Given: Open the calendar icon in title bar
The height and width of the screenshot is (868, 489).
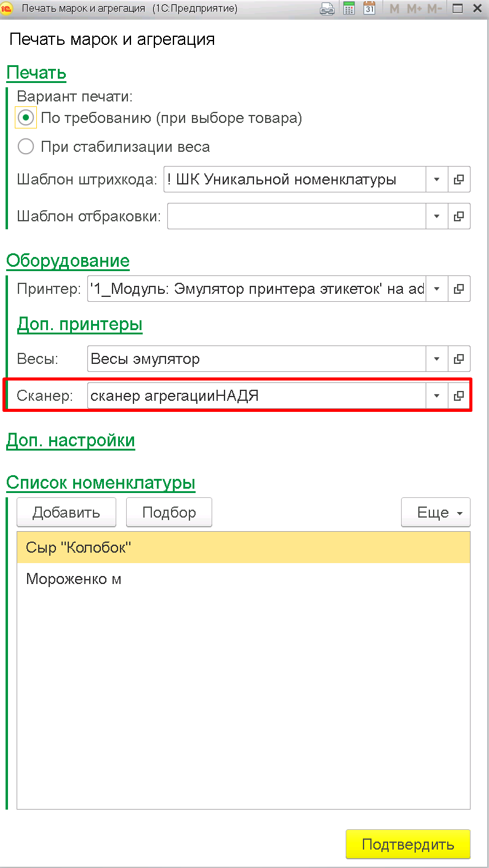Looking at the screenshot, I should tap(369, 9).
